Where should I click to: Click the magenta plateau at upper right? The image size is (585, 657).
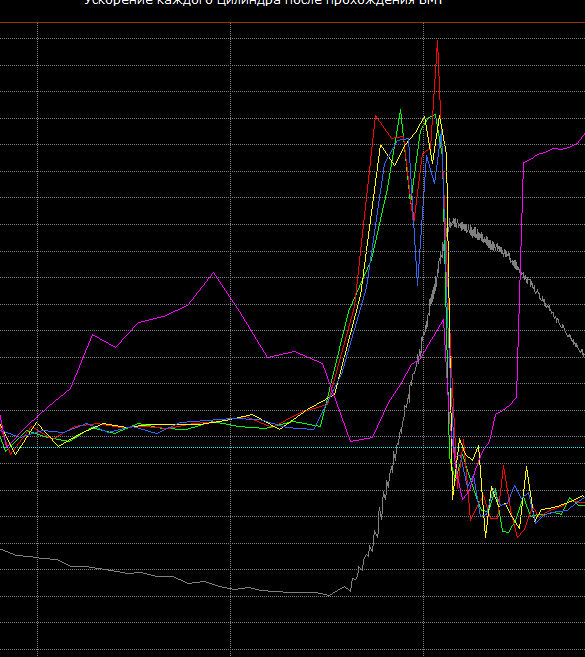(x=553, y=150)
